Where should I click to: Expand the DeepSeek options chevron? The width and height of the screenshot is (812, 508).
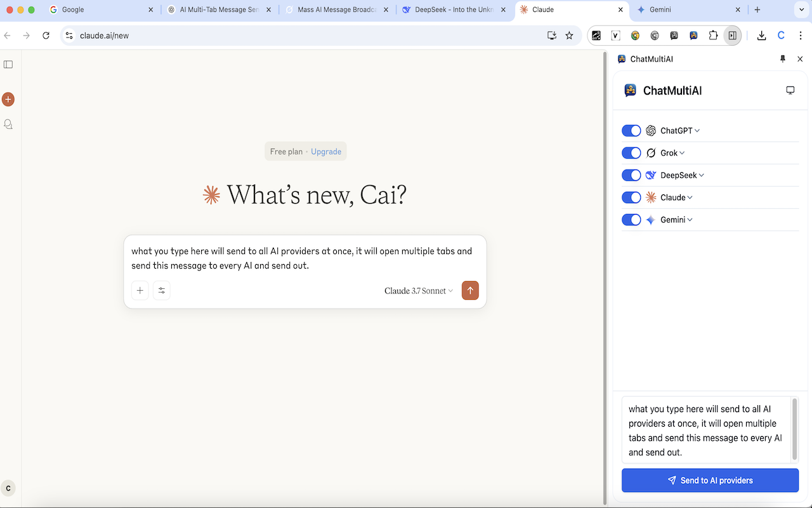point(701,175)
